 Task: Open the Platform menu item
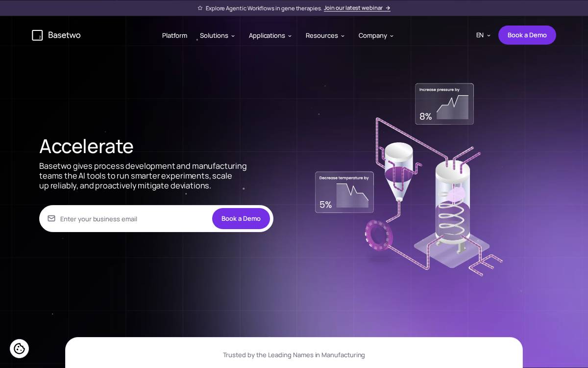coord(174,35)
